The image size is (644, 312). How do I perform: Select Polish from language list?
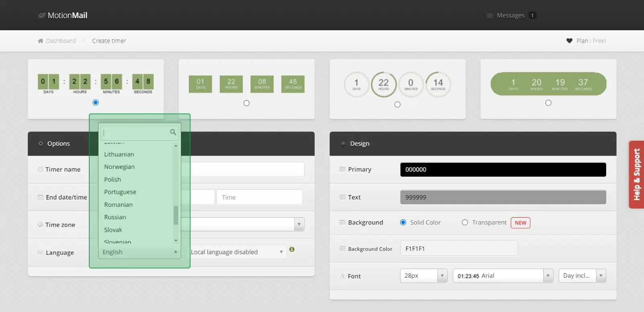(x=113, y=179)
